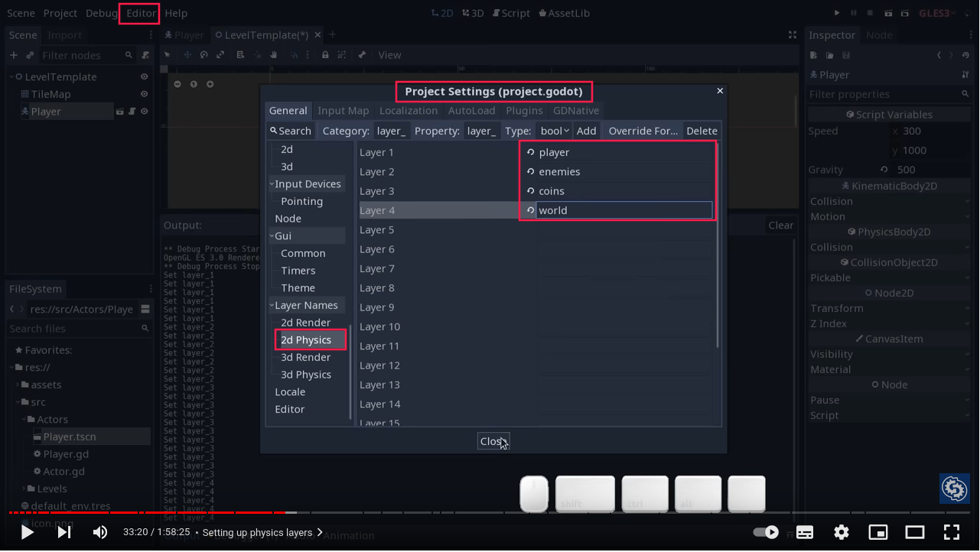980x552 pixels.
Task: Clear the Output log
Action: (781, 225)
